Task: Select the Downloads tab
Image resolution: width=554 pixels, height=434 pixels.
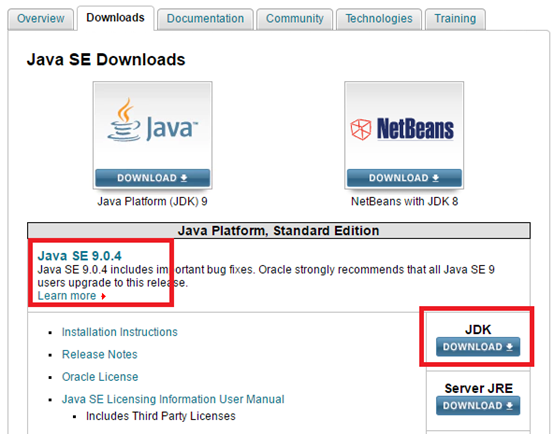Action: [115, 18]
